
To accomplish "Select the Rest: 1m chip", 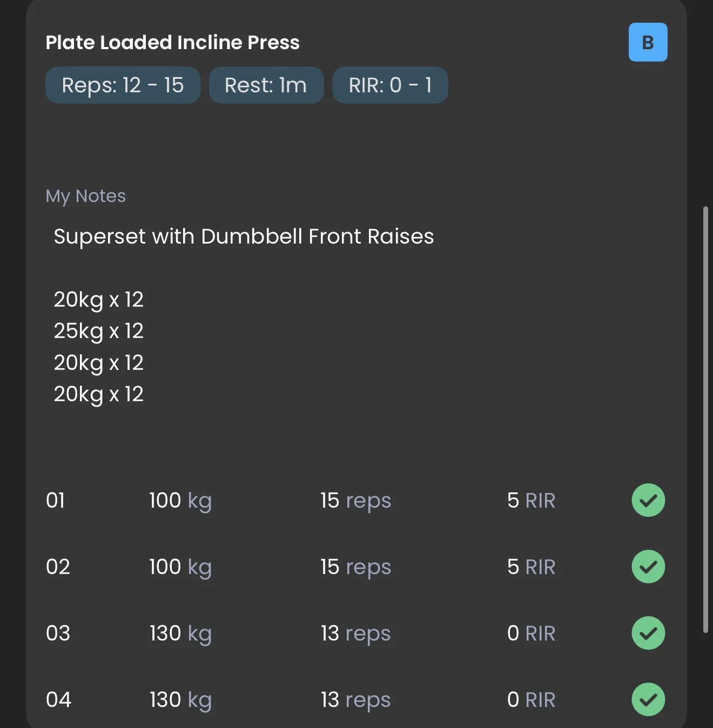I will point(266,85).
